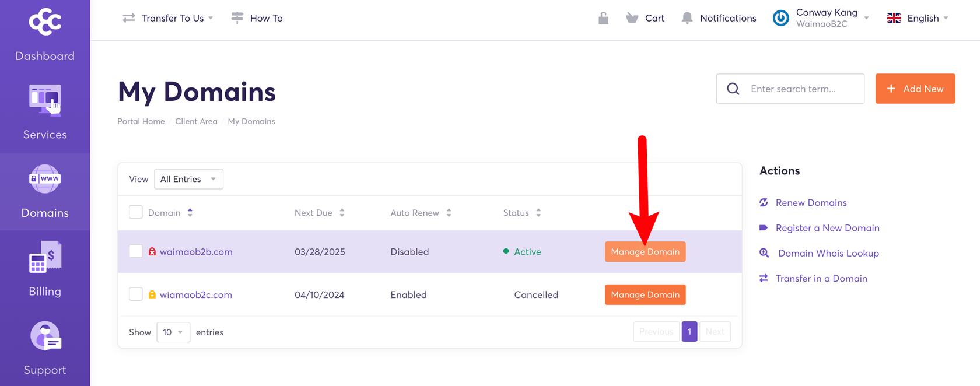
Task: Open the Transfer To Us menu
Action: (x=168, y=18)
